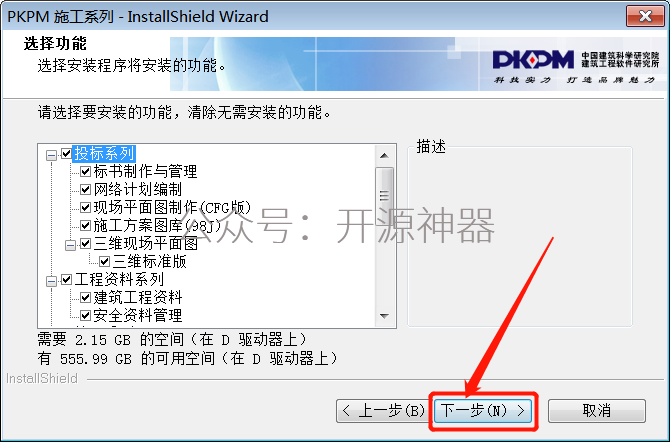
Task: Click the feature list scrollbar thumb
Action: [x=384, y=195]
